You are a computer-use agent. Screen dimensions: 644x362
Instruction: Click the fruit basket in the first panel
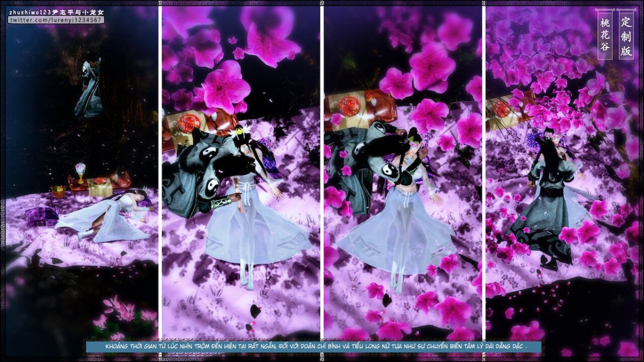[x=57, y=191]
